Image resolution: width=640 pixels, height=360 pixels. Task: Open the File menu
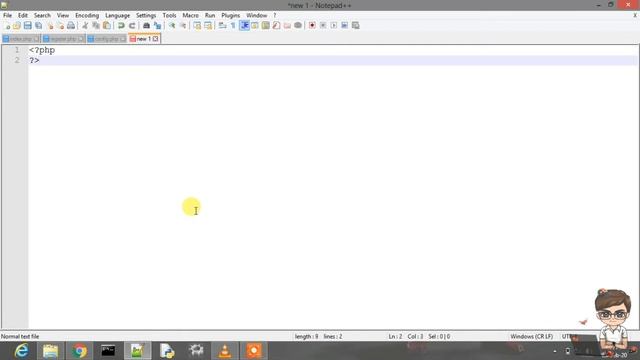pos(7,15)
